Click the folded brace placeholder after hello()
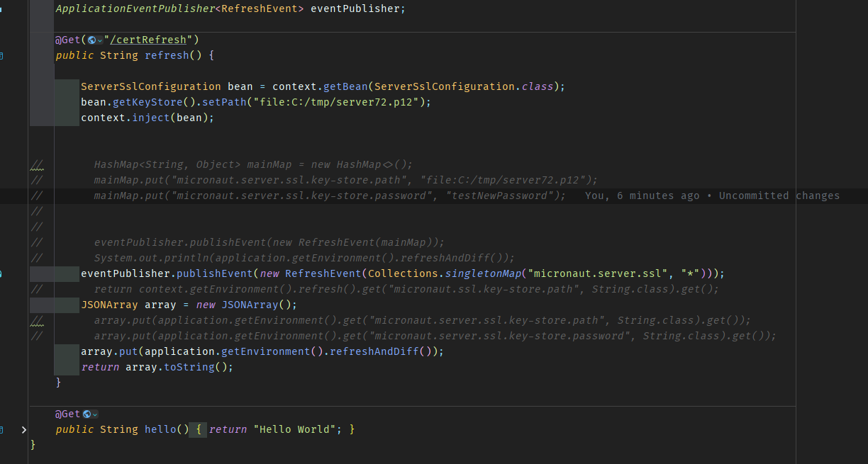This screenshot has width=868, height=464. pos(199,429)
